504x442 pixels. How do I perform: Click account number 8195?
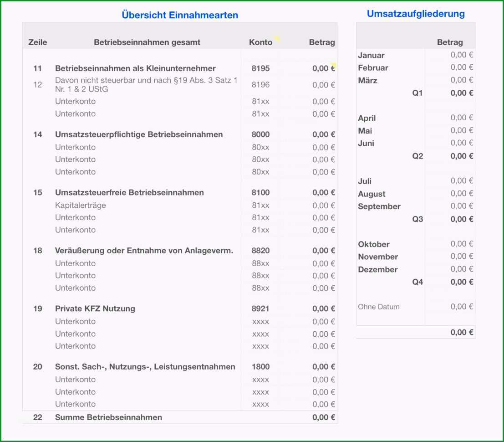(x=260, y=68)
